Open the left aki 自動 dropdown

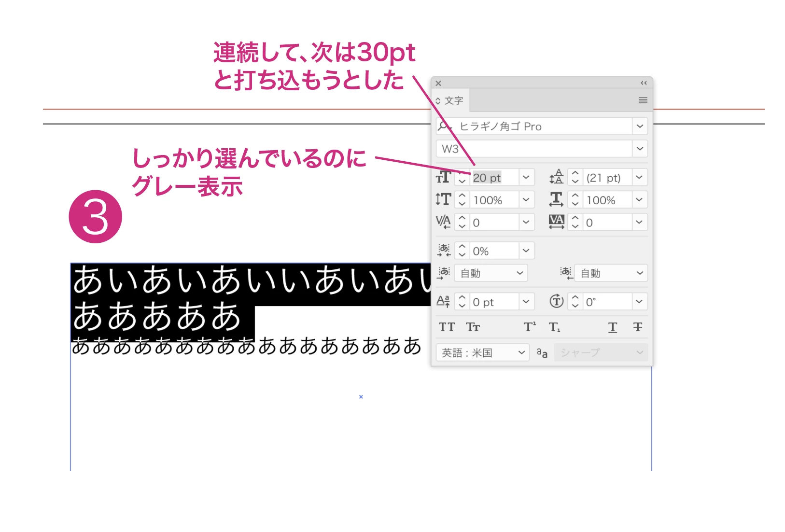tap(491, 273)
